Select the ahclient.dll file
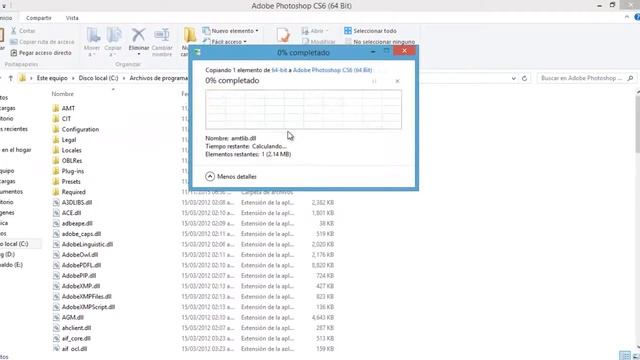 (x=72, y=328)
